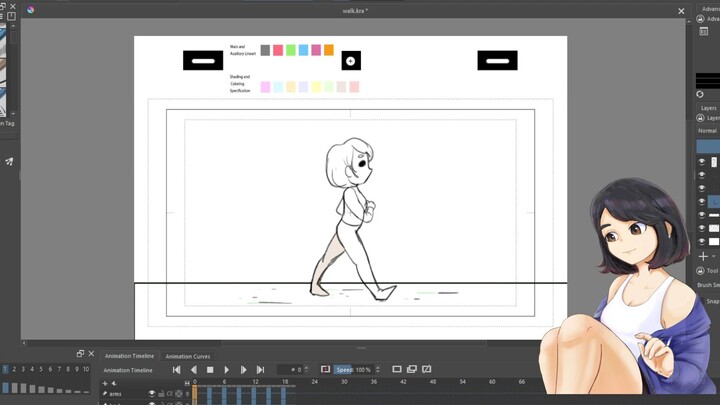This screenshot has height=405, width=720.
Task: Pick the blue lineart color swatch
Action: 303,50
